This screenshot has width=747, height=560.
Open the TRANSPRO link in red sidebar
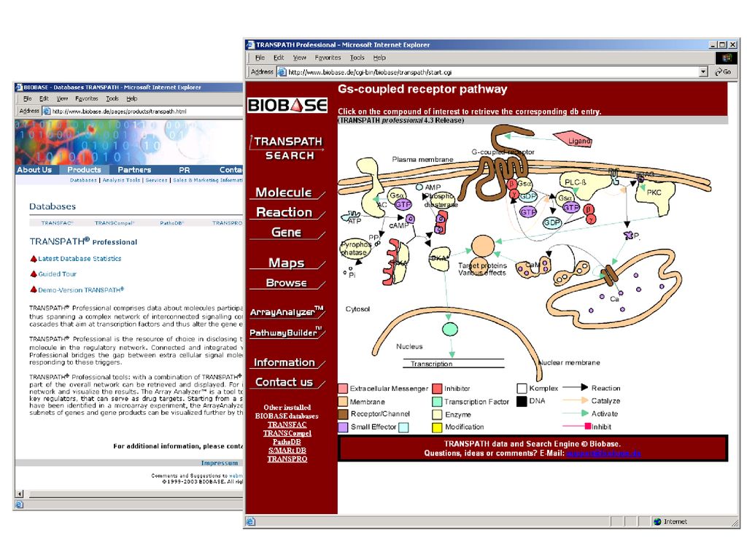(x=287, y=459)
